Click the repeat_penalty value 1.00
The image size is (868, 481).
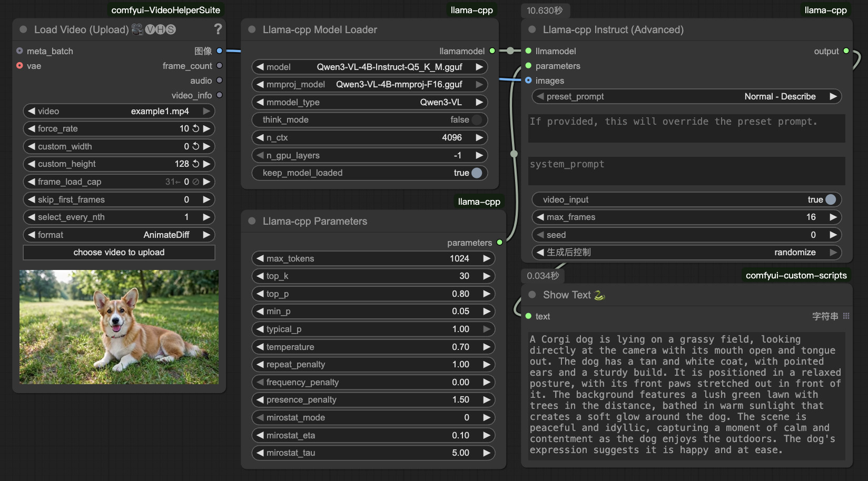click(x=460, y=364)
